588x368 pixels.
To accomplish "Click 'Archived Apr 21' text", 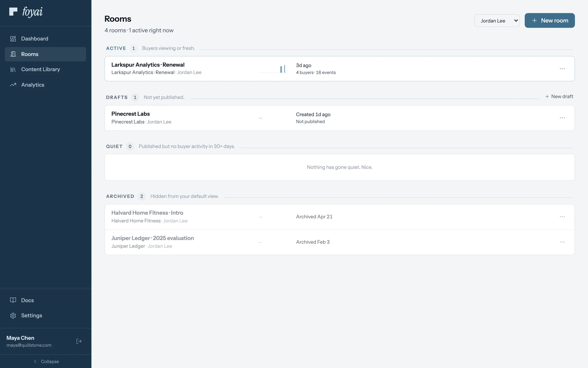I will click(314, 217).
